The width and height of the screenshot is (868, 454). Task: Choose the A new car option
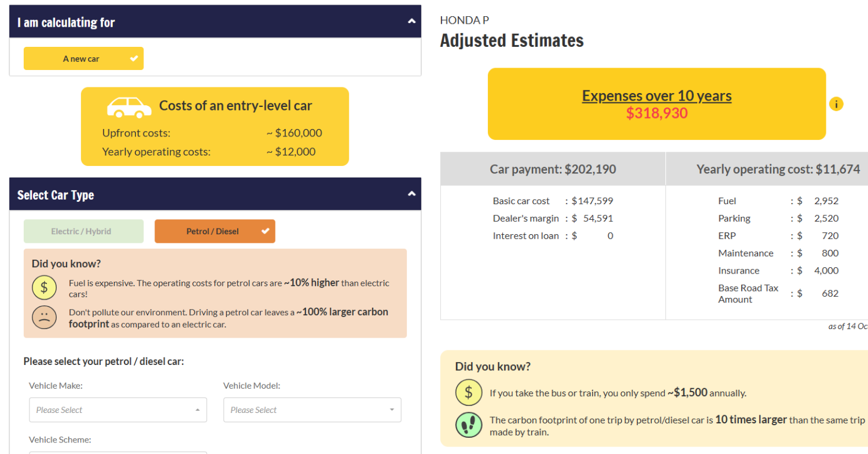pyautogui.click(x=82, y=58)
